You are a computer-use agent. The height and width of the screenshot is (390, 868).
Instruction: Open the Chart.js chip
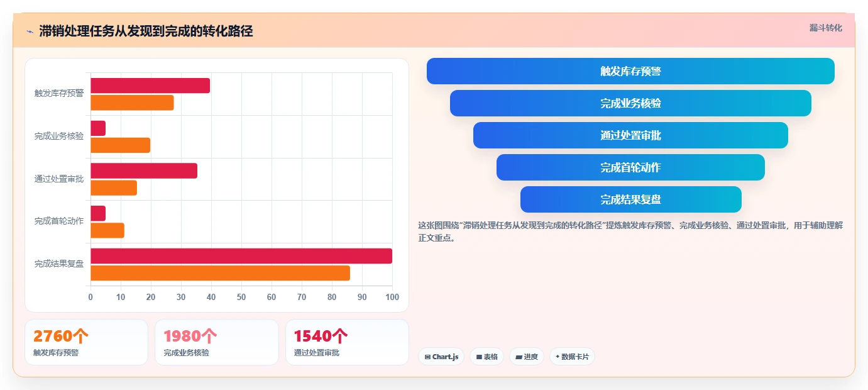pyautogui.click(x=441, y=357)
